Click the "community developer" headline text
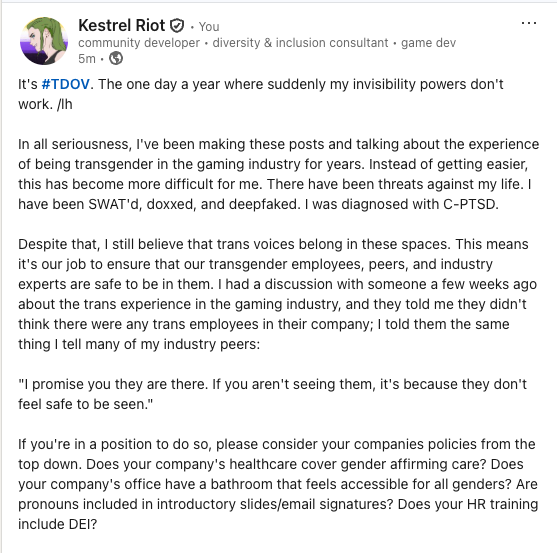This screenshot has width=557, height=553. [x=139, y=43]
